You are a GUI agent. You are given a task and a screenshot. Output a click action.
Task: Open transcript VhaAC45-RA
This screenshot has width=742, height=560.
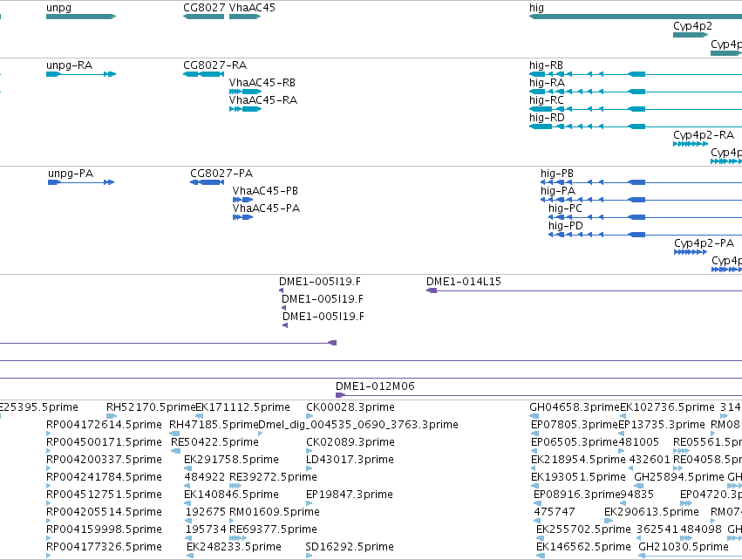click(245, 109)
